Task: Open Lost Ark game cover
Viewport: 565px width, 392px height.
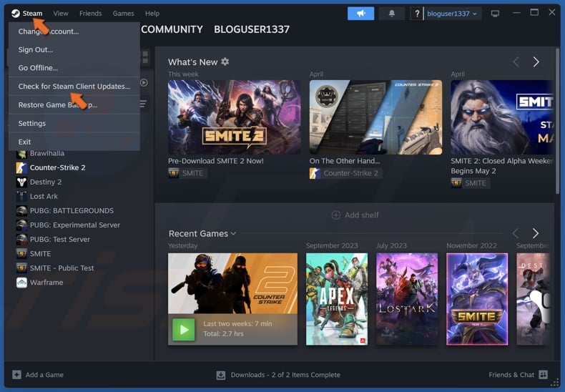Action: point(407,299)
